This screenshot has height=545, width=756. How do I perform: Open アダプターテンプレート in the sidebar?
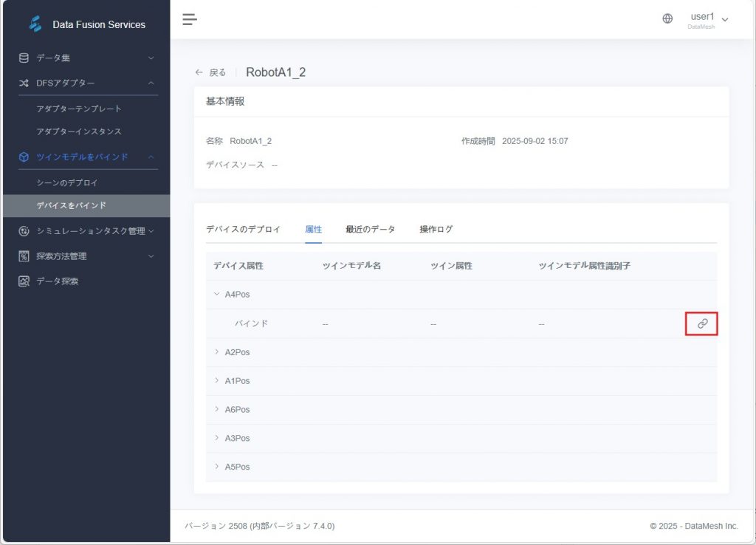(x=79, y=109)
